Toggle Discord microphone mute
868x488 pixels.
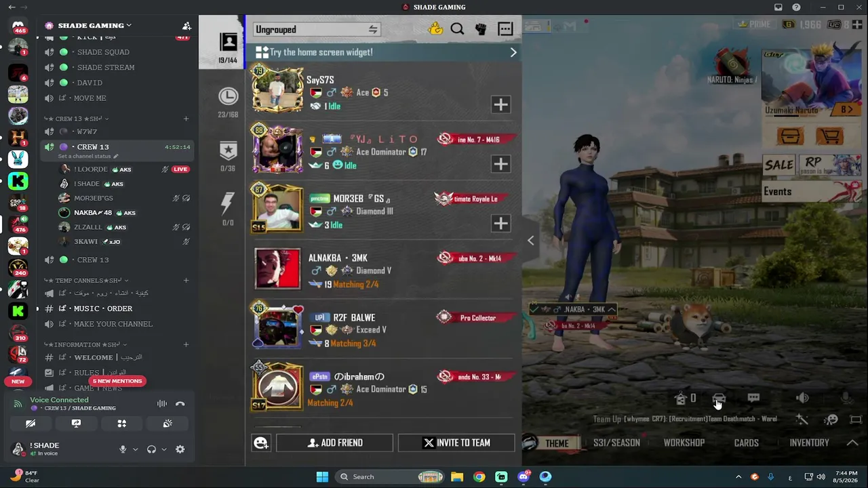coord(123,449)
